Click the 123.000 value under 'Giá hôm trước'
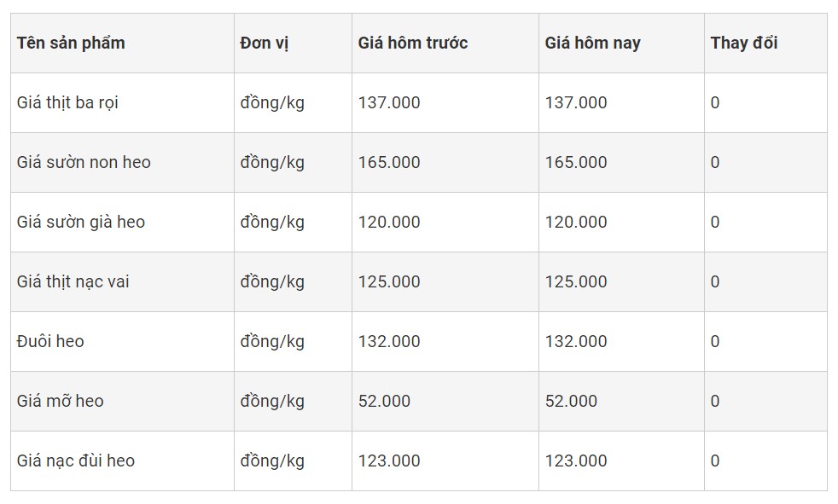This screenshot has width=838, height=504. pyautogui.click(x=389, y=461)
